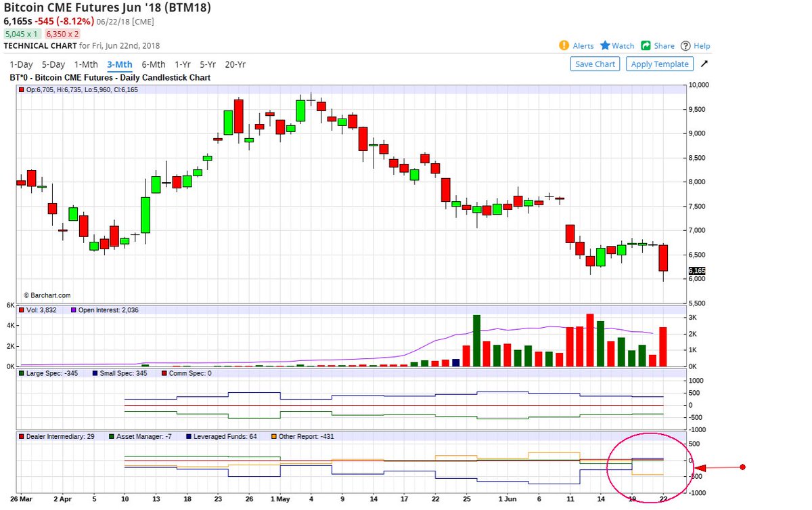812x510 pixels.
Task: Click the Dealer Intermediary: 29 label
Action: coord(61,437)
